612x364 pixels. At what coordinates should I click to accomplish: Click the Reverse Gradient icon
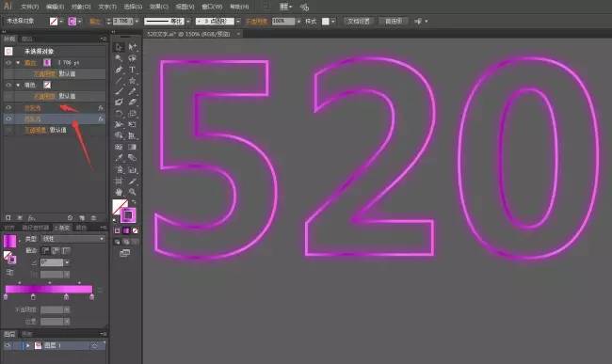click(x=9, y=273)
